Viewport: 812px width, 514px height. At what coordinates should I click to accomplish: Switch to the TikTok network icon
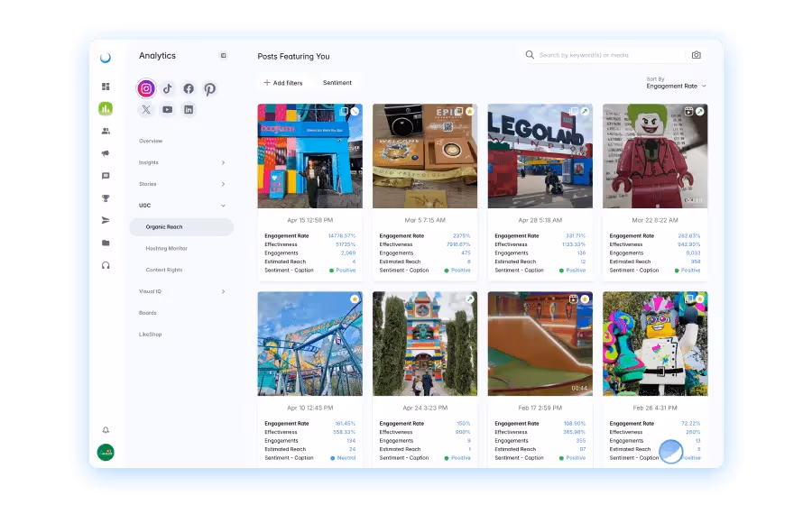167,88
